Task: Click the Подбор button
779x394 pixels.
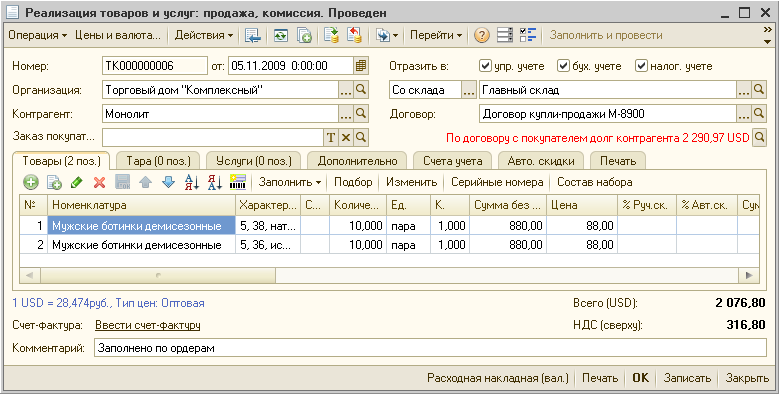Action: 353,182
